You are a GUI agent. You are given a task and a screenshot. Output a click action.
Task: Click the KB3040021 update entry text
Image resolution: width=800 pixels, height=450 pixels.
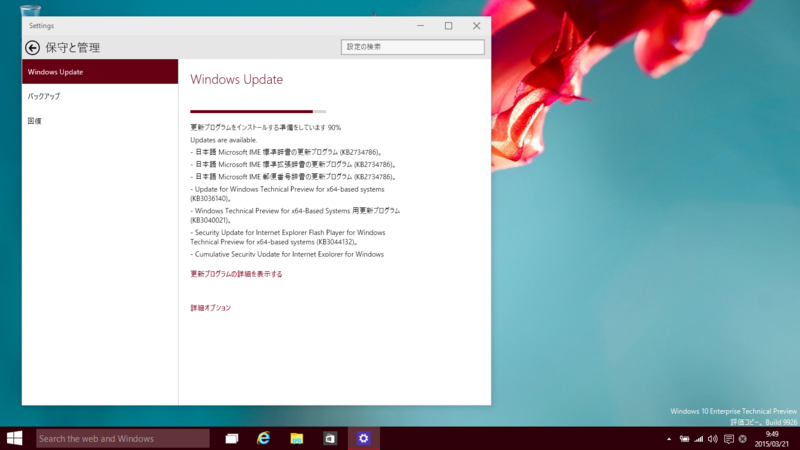coord(295,215)
